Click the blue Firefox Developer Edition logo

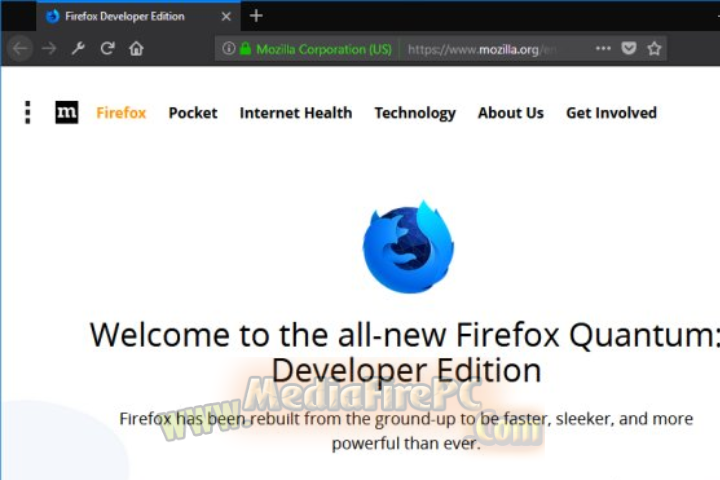(408, 247)
